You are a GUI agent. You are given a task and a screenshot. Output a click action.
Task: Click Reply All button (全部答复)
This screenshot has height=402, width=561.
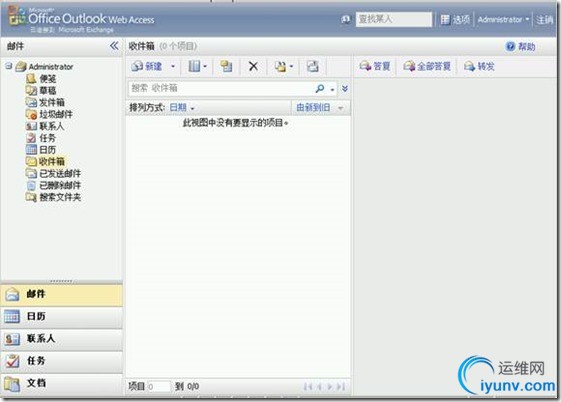(427, 66)
